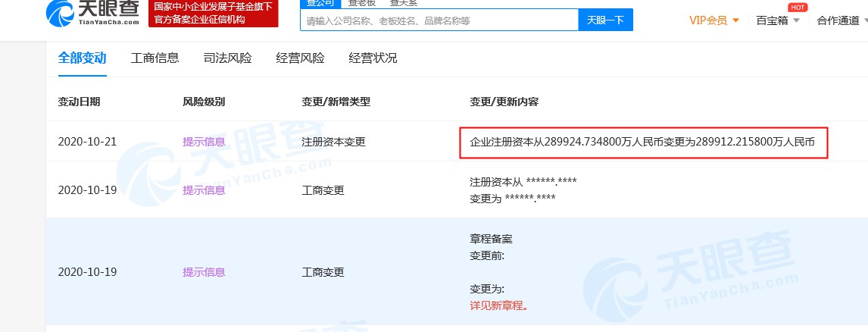Image resolution: width=868 pixels, height=332 pixels.
Task: Click the 变更/新增类型 column header
Action: [x=336, y=102]
